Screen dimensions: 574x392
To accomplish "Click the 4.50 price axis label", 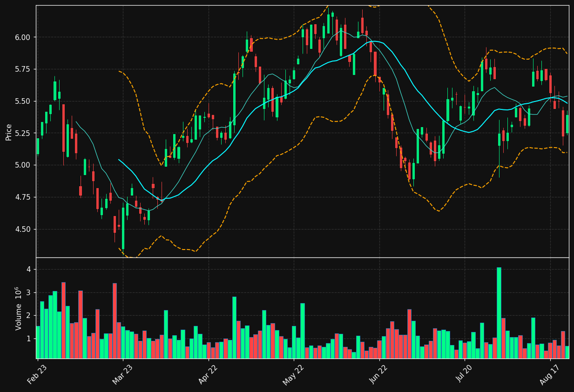I will (x=24, y=230).
